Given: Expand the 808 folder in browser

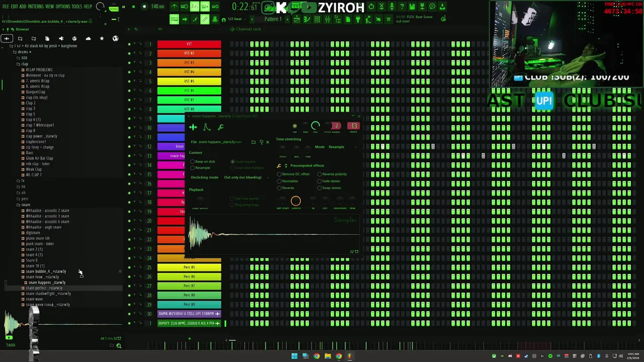Looking at the screenshot, I should pyautogui.click(x=24, y=58).
